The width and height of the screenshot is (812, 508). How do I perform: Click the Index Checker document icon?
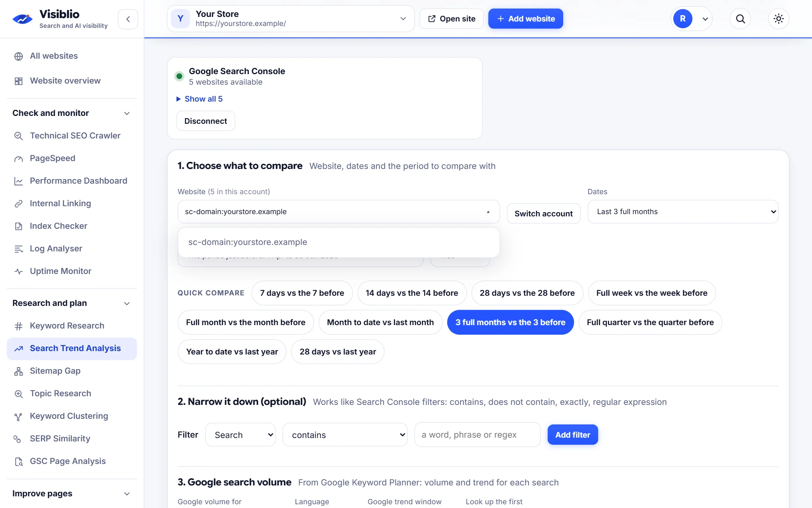(18, 226)
